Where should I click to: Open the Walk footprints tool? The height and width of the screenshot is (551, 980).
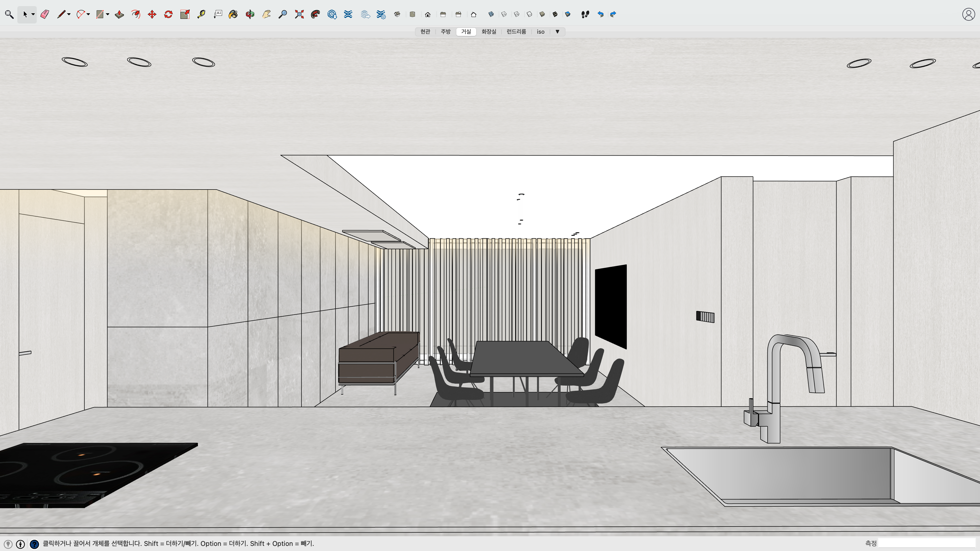tap(585, 15)
